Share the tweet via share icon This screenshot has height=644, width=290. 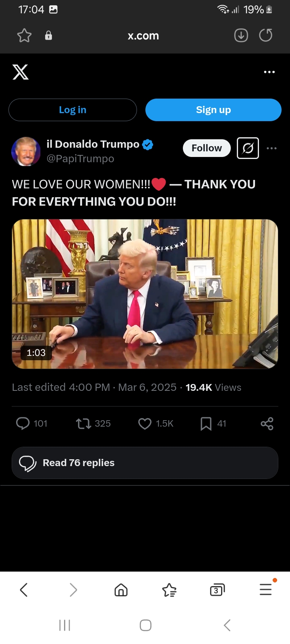tap(267, 423)
